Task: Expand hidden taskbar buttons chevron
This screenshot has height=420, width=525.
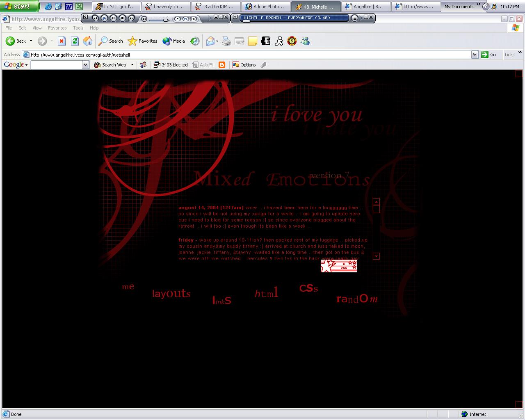Action: (x=478, y=4)
